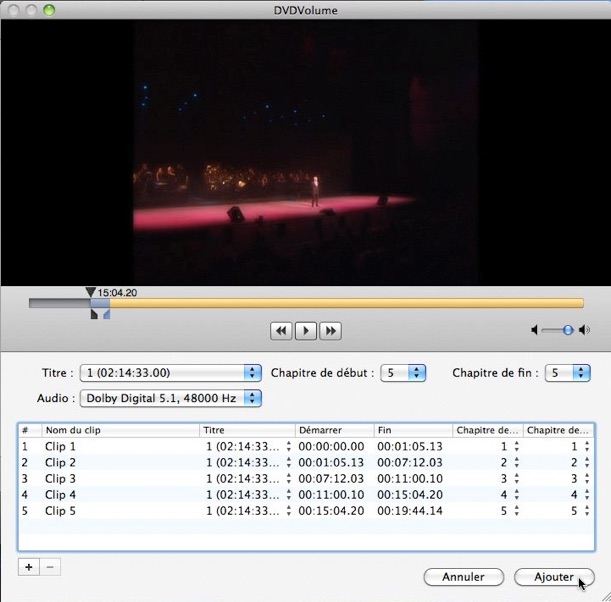The height and width of the screenshot is (602, 611).
Task: Click the loud-volume speaker icon
Action: tap(584, 330)
